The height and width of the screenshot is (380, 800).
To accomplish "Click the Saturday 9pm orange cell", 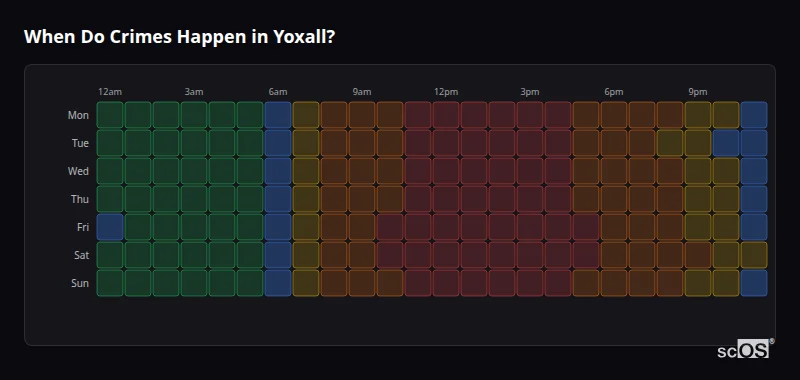I will tap(698, 255).
